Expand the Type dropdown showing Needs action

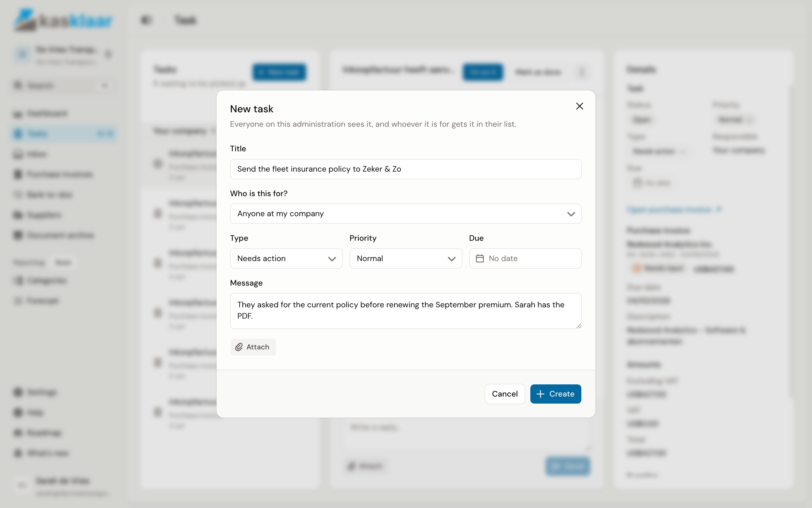[286, 258]
